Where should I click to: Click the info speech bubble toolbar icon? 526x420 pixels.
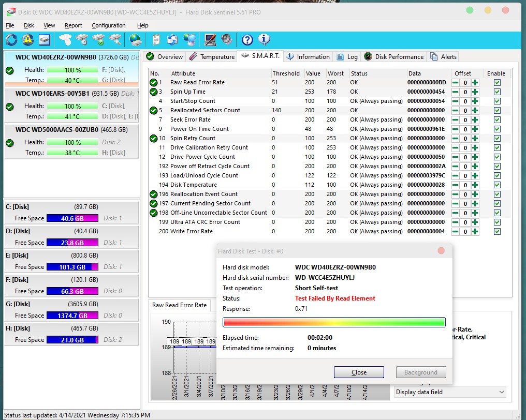coord(264,40)
